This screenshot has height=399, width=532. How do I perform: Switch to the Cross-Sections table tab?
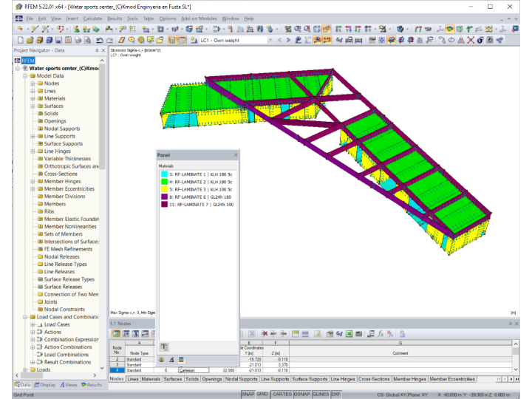(374, 379)
